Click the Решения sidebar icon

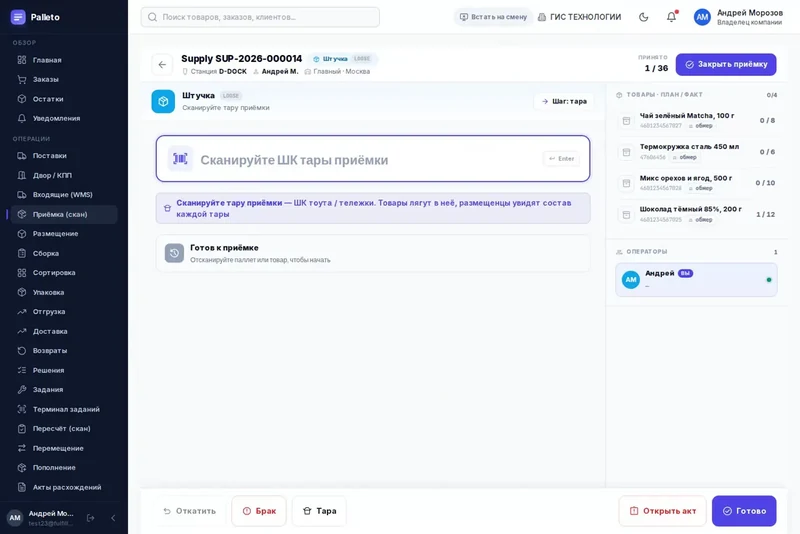coord(21,370)
